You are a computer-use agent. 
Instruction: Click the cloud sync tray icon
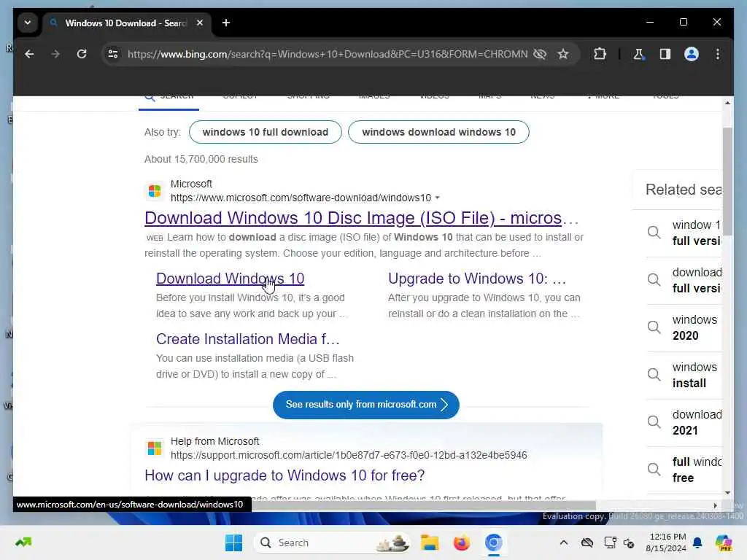tap(587, 542)
